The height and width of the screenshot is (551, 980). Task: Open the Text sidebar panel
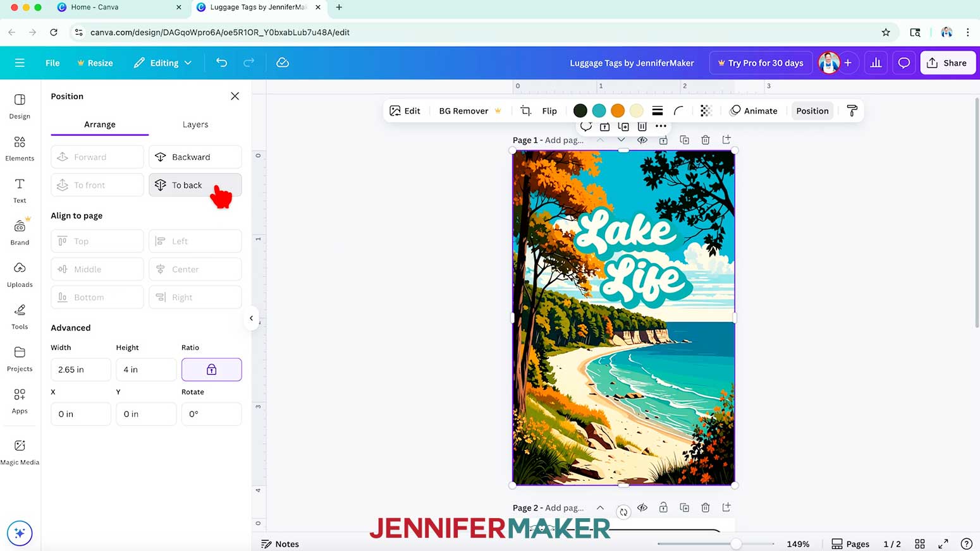pyautogui.click(x=20, y=190)
